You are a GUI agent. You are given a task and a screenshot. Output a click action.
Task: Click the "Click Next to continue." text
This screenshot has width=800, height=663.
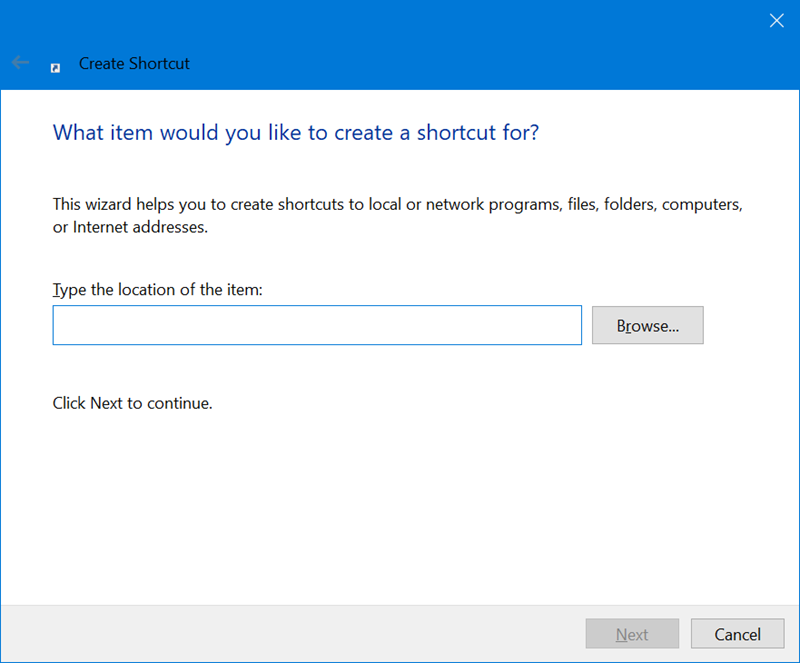[133, 403]
